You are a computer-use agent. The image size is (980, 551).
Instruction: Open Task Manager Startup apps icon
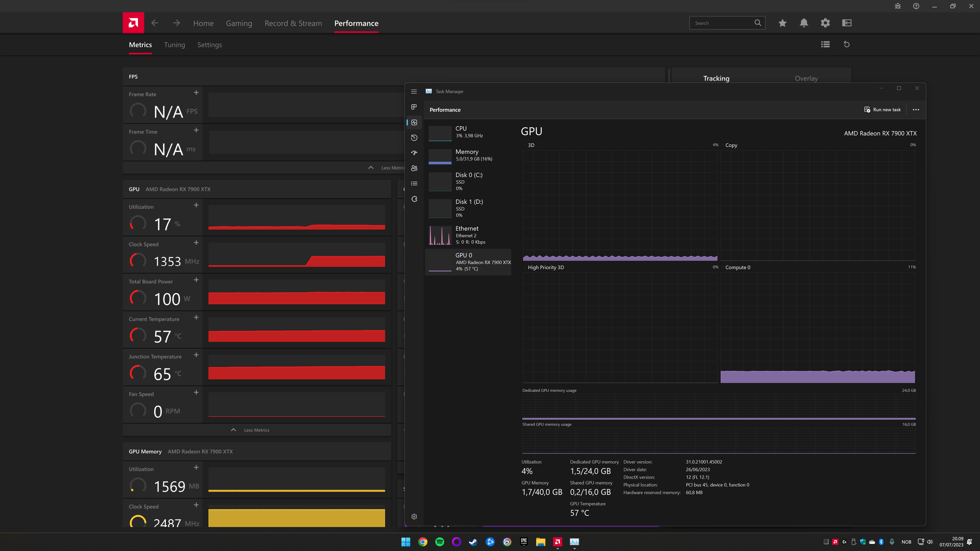pyautogui.click(x=414, y=153)
